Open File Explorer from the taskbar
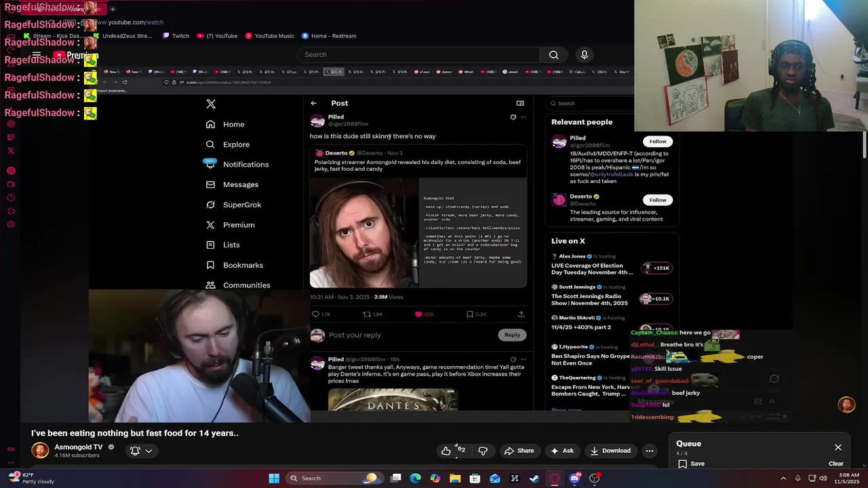The height and width of the screenshot is (488, 868). [x=455, y=479]
